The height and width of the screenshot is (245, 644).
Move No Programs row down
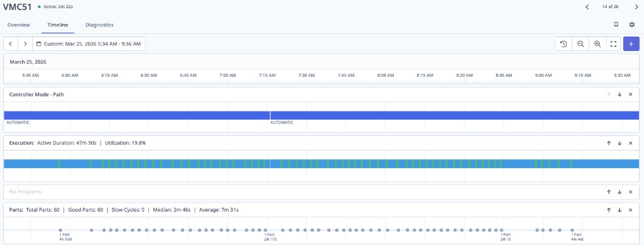click(619, 192)
